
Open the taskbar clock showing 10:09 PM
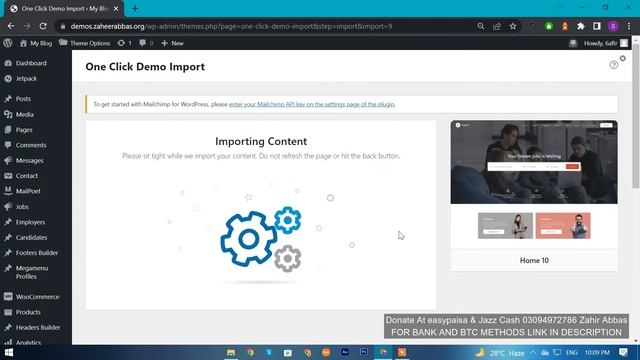point(597,353)
